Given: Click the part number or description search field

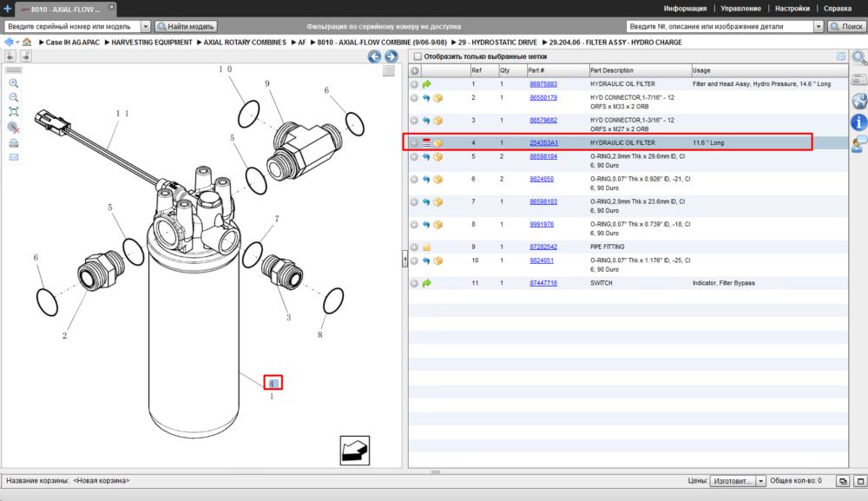Looking at the screenshot, I should tap(720, 26).
